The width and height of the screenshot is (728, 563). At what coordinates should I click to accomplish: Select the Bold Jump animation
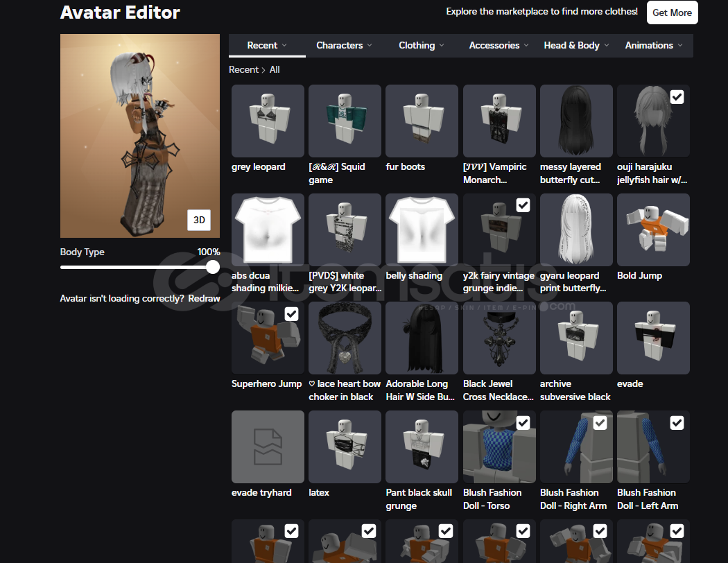653,229
